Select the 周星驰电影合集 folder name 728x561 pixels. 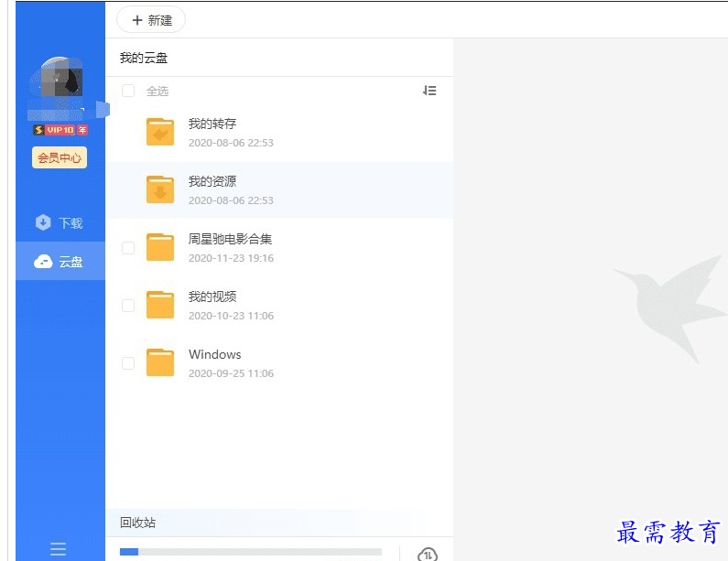coord(230,239)
